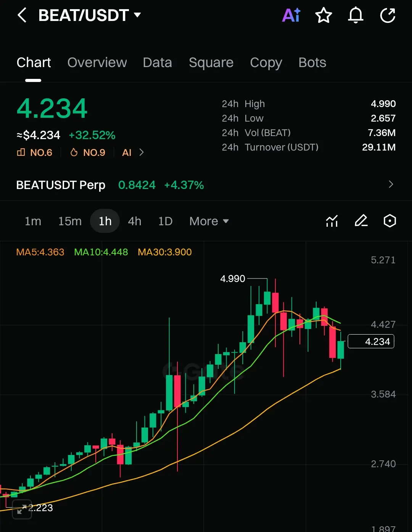The image size is (412, 532).
Task: Open the More timeframes dropdown
Action: coord(209,221)
